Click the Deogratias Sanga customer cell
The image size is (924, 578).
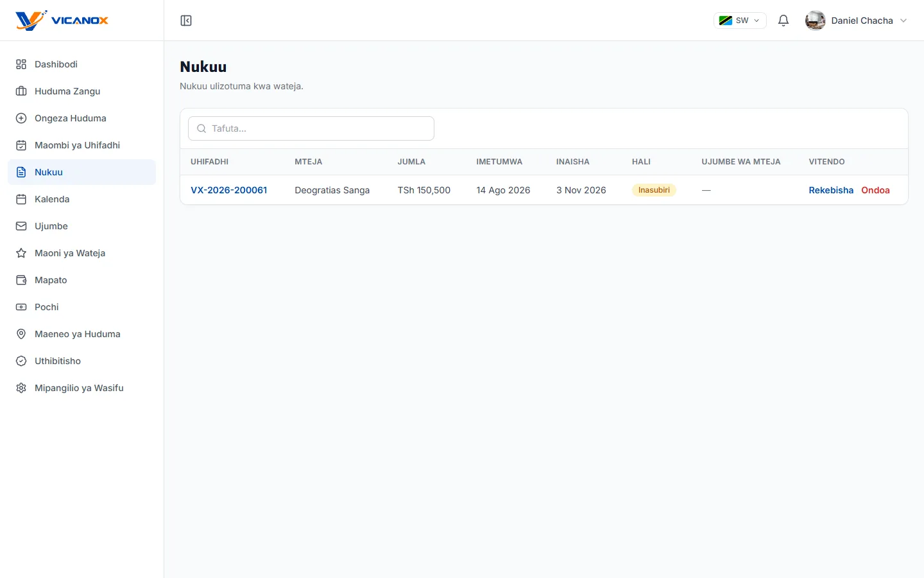(332, 190)
